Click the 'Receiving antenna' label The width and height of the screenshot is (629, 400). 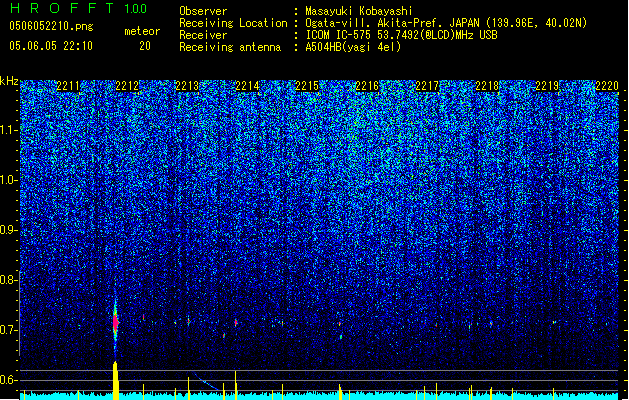[230, 47]
